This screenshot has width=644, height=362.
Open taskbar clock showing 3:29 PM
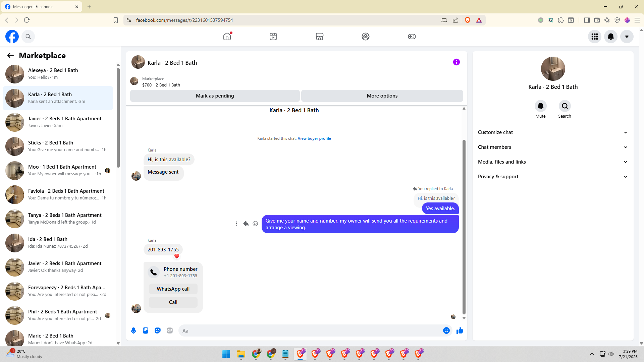click(628, 354)
